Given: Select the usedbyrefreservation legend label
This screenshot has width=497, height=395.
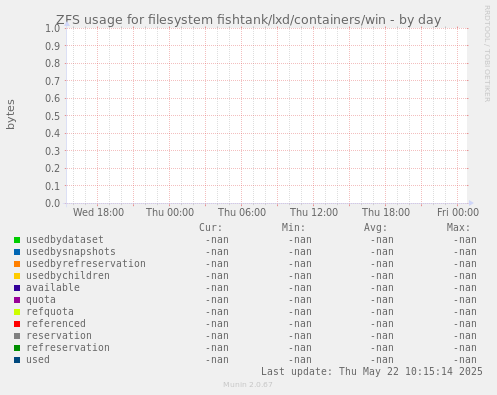Looking at the screenshot, I should pos(86,264).
